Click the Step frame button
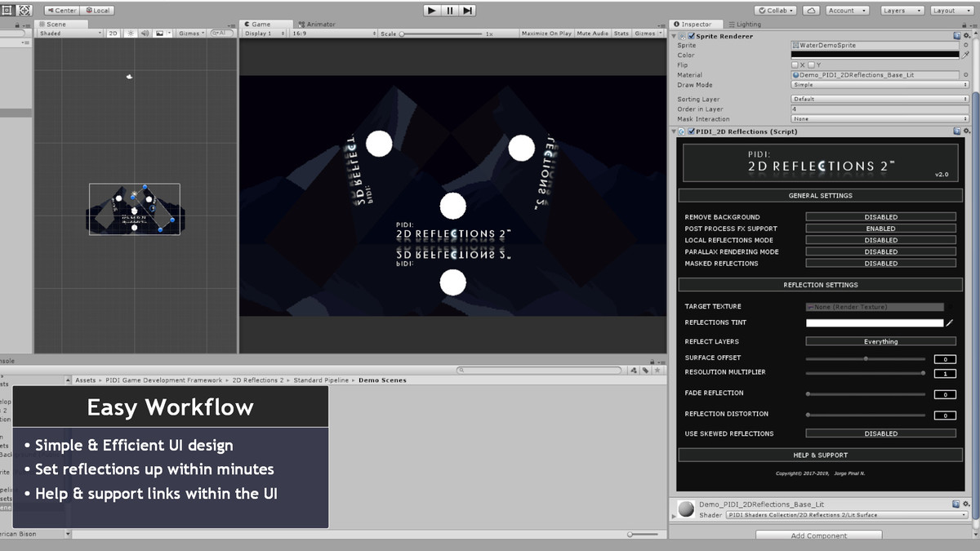This screenshot has width=980, height=551. [468, 11]
